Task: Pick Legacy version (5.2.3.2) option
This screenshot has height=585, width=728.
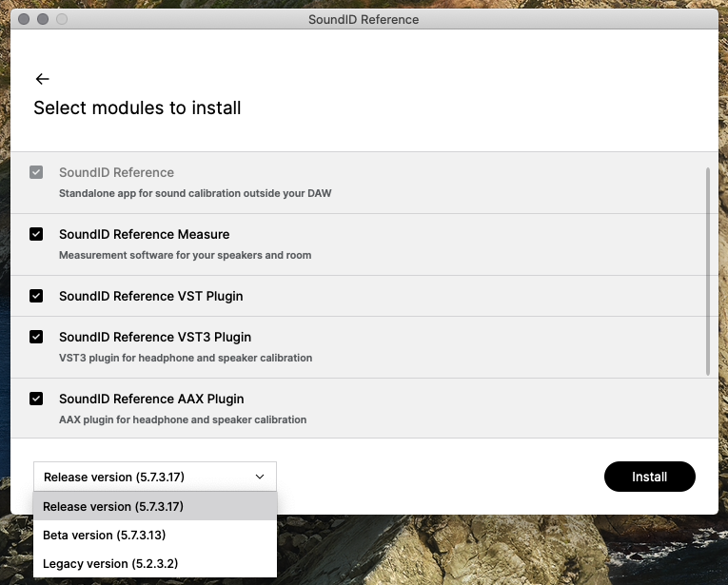Action: tap(155, 563)
